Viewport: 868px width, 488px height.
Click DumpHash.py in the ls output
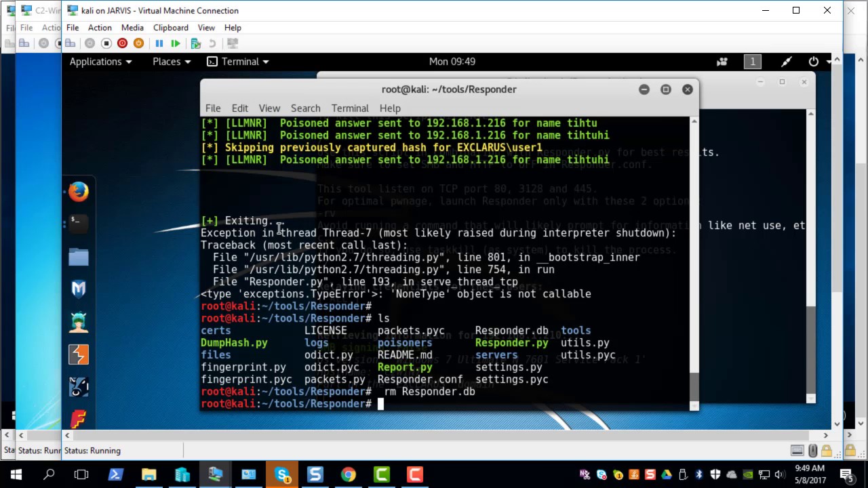click(x=234, y=343)
